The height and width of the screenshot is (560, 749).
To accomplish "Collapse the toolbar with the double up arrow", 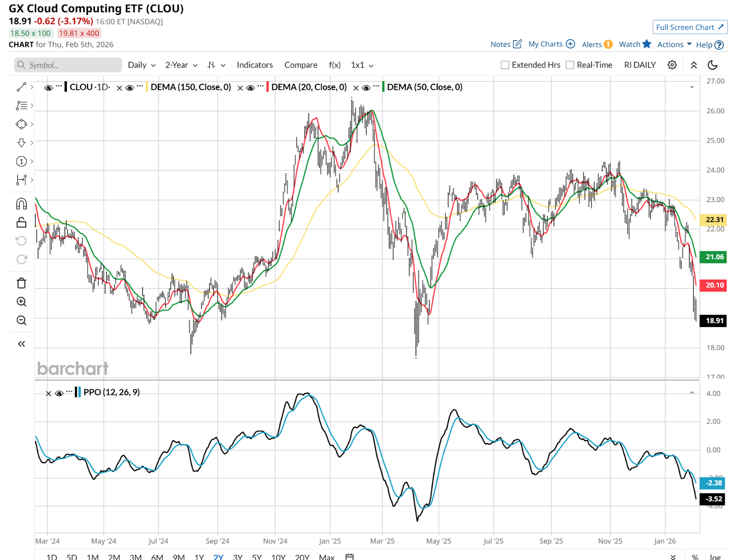I will (694, 65).
